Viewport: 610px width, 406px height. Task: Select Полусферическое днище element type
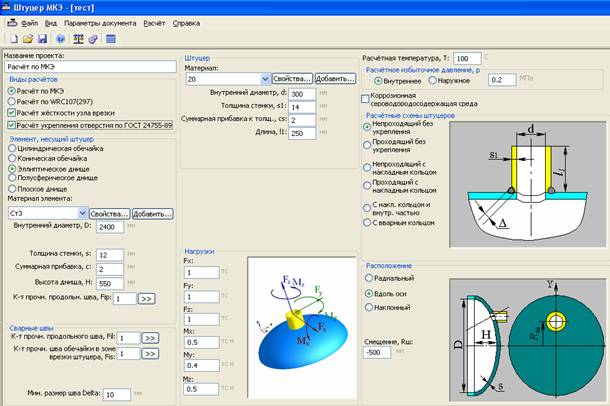(x=12, y=178)
